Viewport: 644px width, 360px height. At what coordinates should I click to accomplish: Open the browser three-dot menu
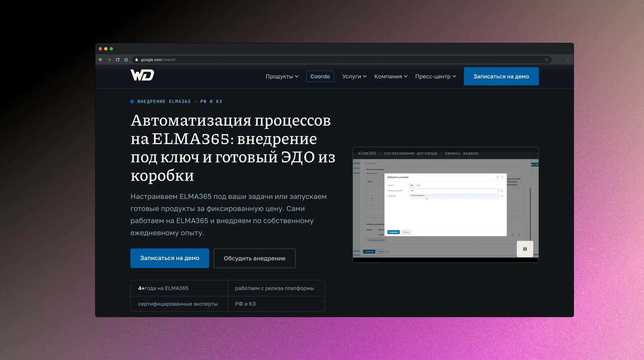point(568,60)
